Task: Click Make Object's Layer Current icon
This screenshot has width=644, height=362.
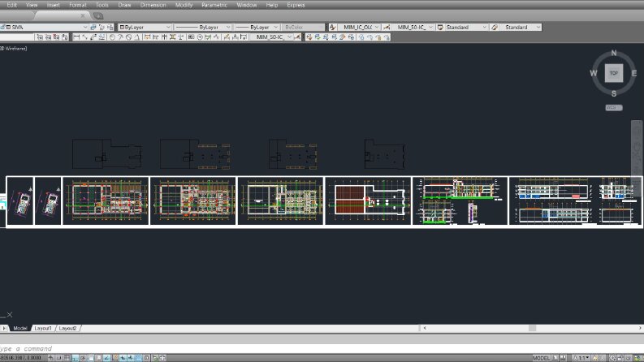Action: 93,27
